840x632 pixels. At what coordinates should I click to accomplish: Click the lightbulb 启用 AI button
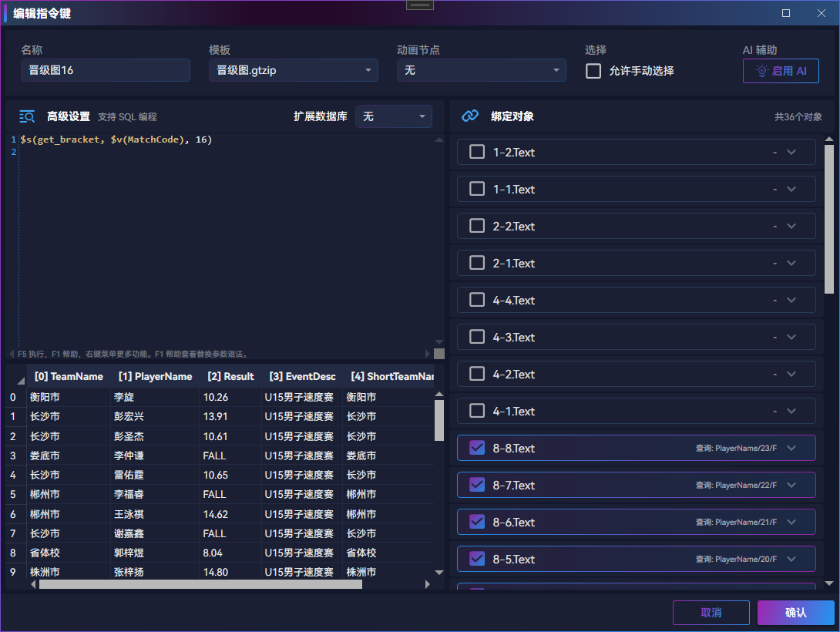[x=781, y=71]
